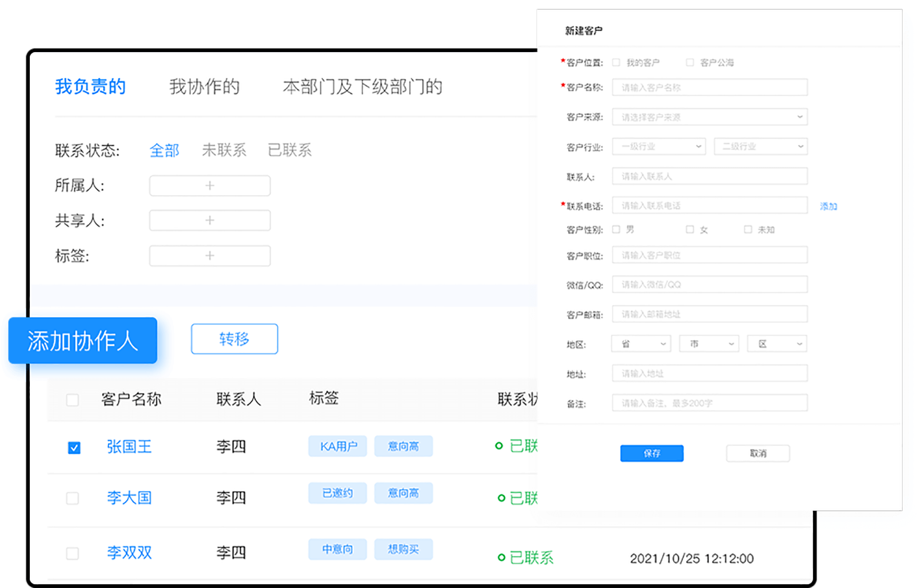Uncheck the row checkbox for 张国王
920x588 pixels.
pos(73,447)
